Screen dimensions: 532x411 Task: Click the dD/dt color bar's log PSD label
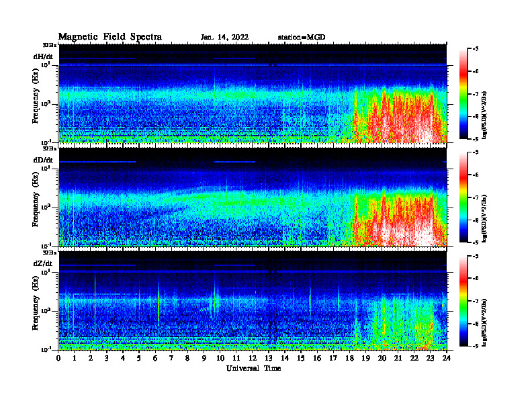click(x=485, y=218)
